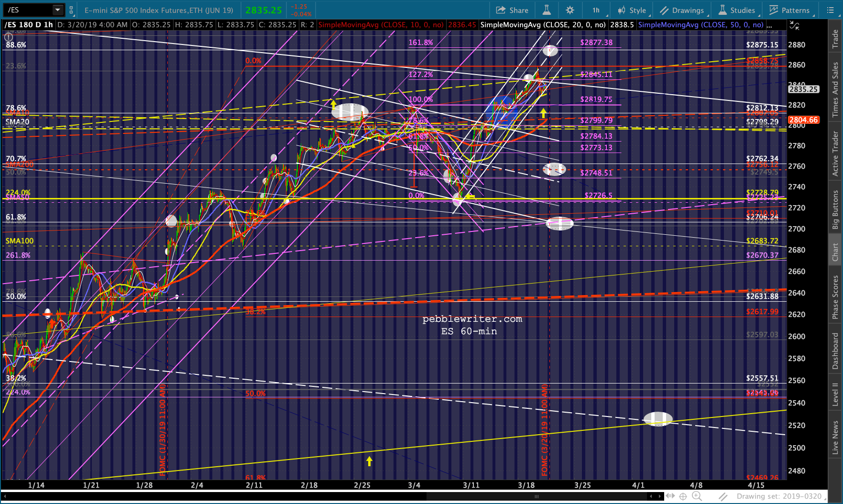Open the Trade sidebar tab

pos(835,39)
